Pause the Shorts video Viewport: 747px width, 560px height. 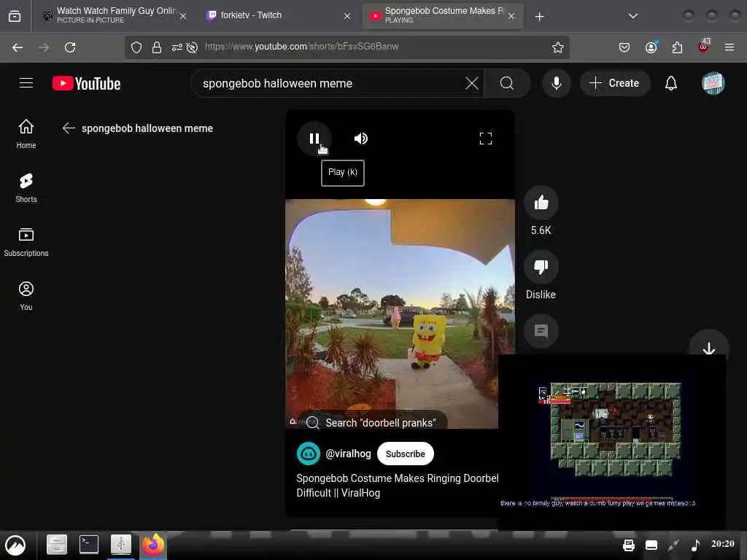pos(314,139)
